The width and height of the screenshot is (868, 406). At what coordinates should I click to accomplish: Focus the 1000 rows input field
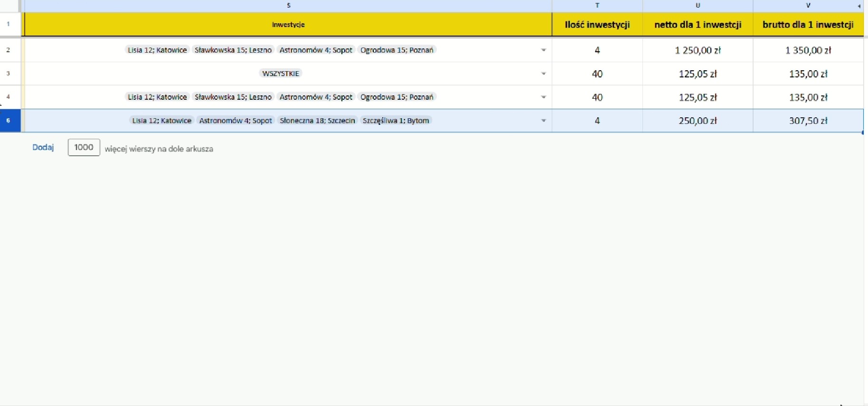point(84,147)
